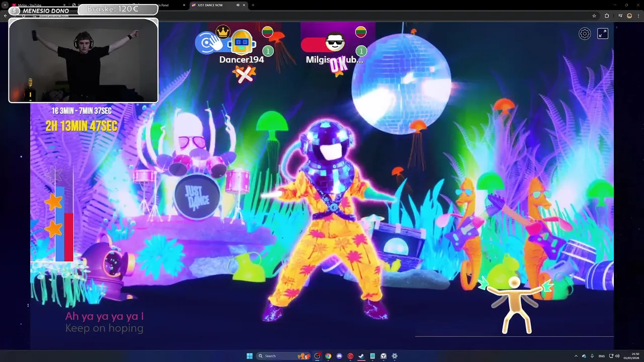Open Google Chrome from the taskbar
Viewport: 644px width, 362px height.
click(328, 356)
